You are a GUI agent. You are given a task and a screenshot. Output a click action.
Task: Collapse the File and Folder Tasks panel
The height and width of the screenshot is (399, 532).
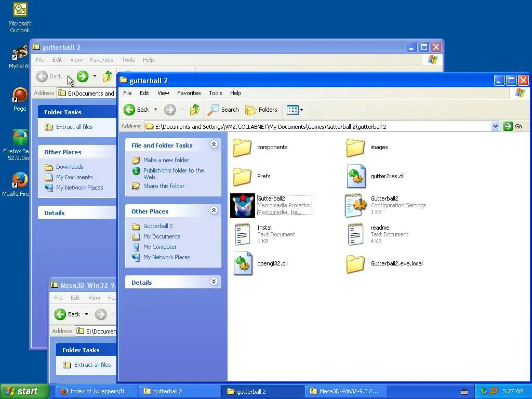click(214, 144)
